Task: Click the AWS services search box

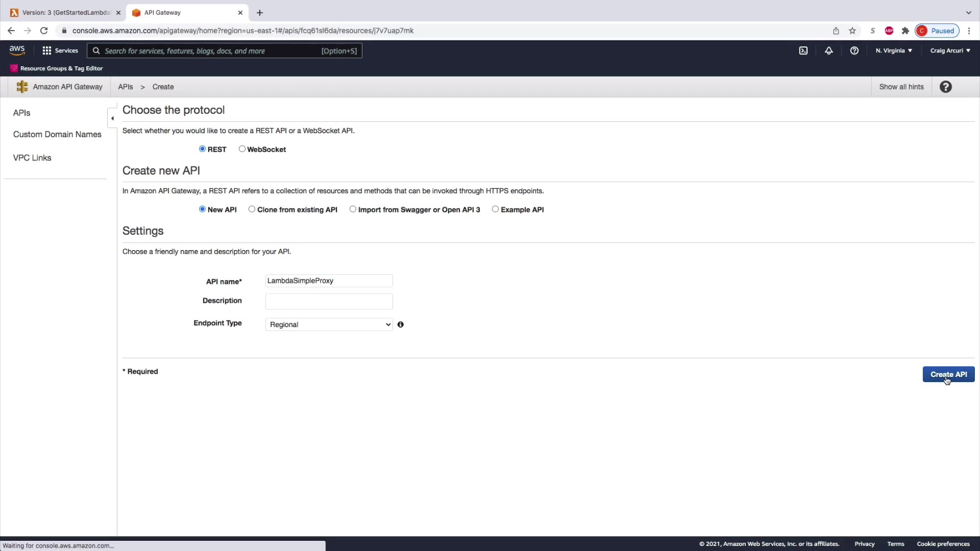Action: [x=225, y=50]
